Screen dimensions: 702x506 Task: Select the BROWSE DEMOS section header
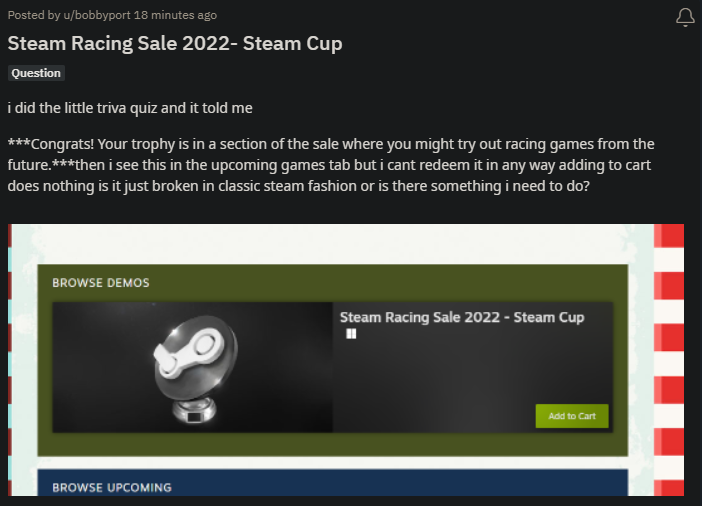[x=101, y=283]
